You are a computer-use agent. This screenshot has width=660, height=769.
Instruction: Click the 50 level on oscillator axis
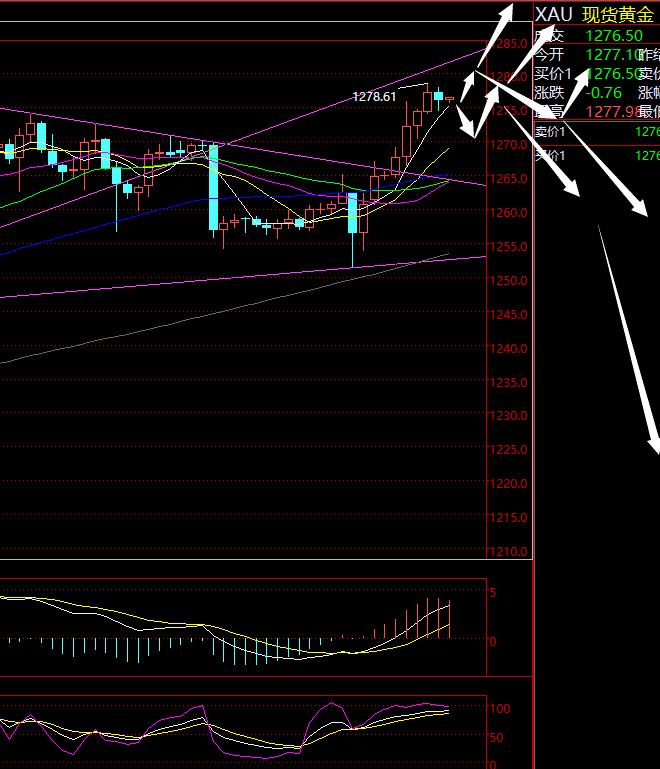497,738
